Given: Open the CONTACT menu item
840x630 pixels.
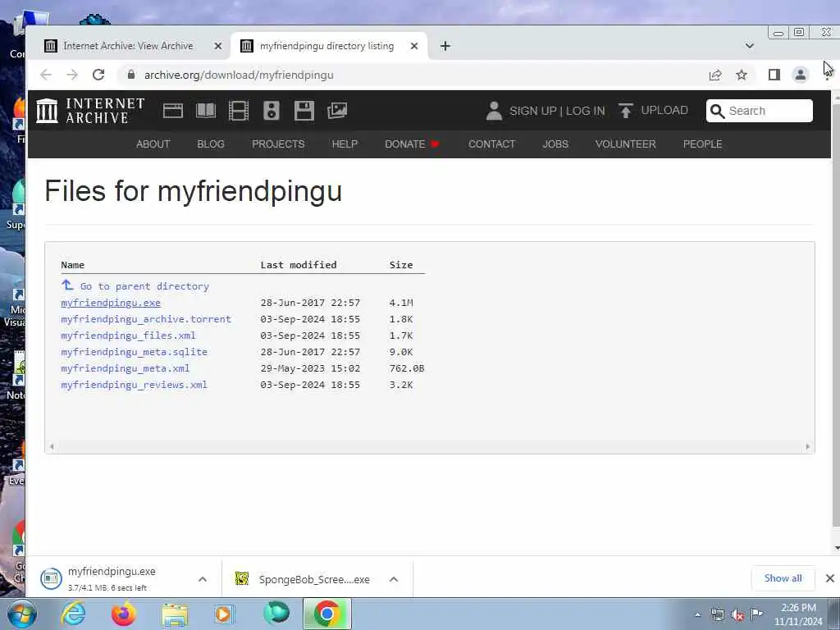Looking at the screenshot, I should tap(492, 144).
